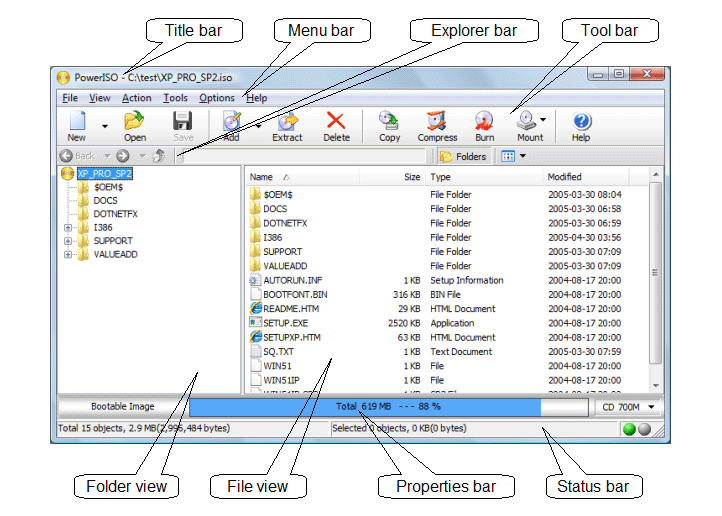The width and height of the screenshot is (722, 516).
Task: Click the Delete toolbar icon
Action: 336,124
